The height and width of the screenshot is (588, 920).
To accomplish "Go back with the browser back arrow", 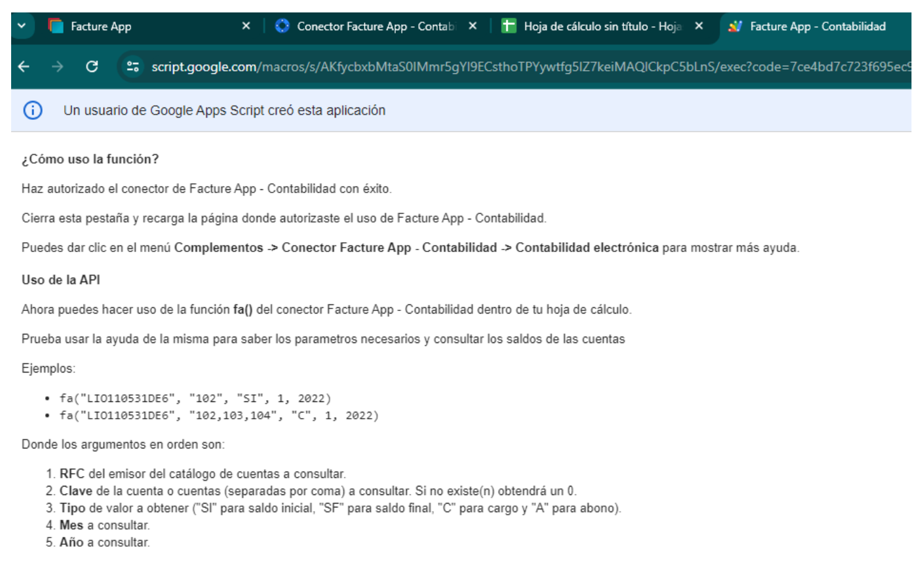I will coord(24,67).
